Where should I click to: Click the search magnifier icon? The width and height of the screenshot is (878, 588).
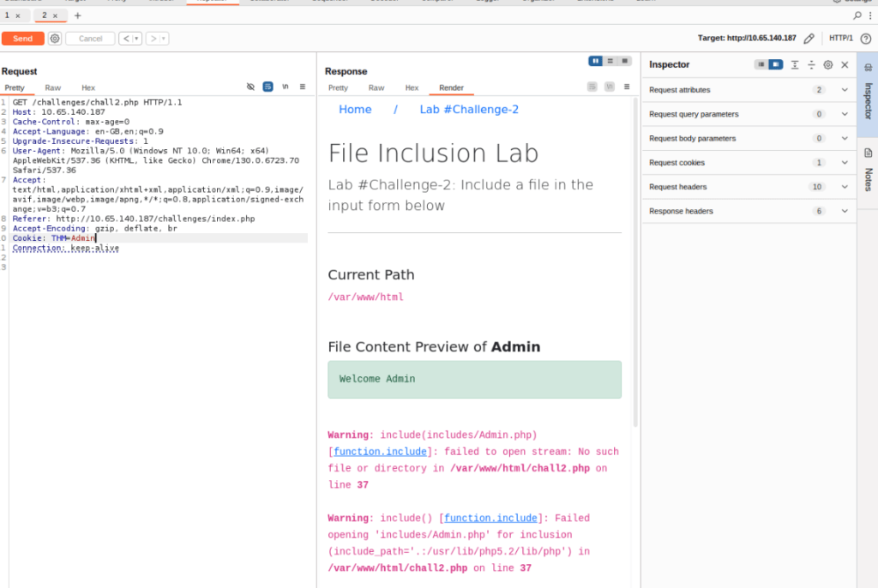tap(857, 15)
